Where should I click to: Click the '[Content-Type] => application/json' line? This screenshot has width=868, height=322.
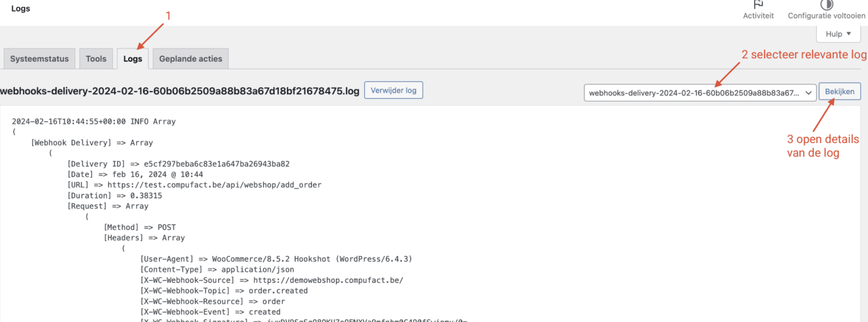217,269
